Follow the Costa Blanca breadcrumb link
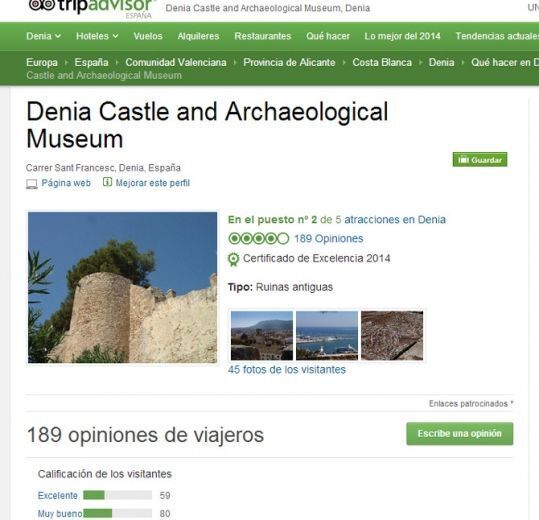The image size is (539, 520). [382, 62]
